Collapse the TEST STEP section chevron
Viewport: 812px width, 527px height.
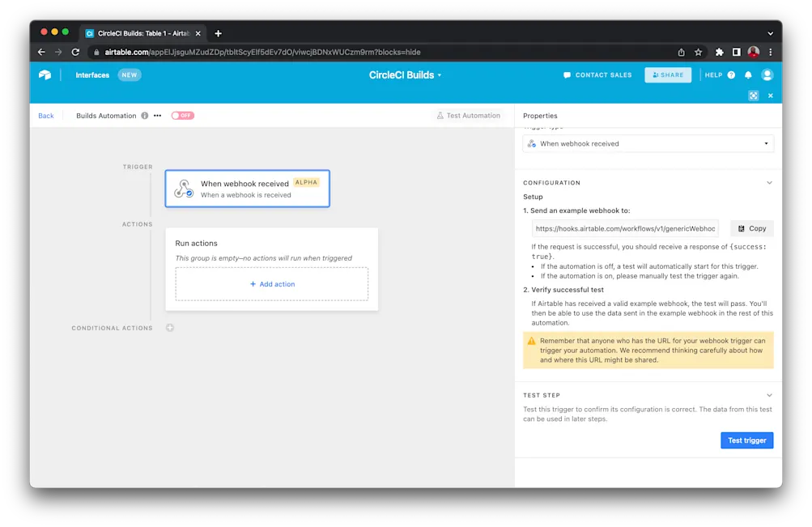[x=768, y=395]
